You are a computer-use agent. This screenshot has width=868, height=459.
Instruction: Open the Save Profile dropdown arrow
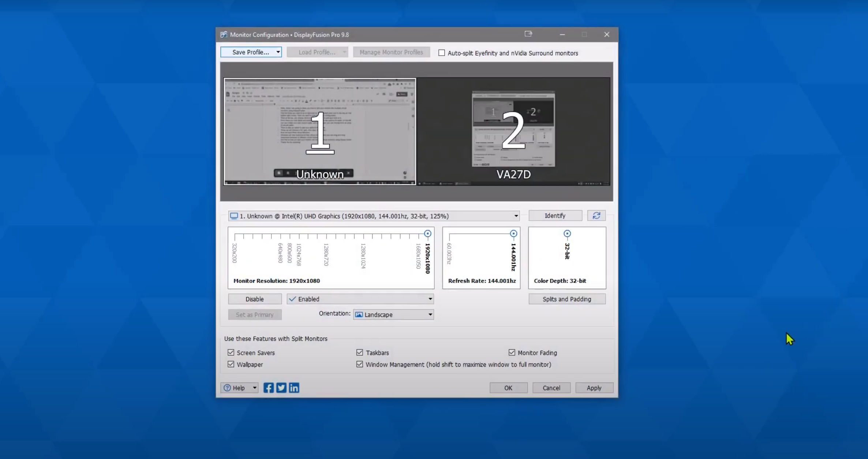point(278,52)
